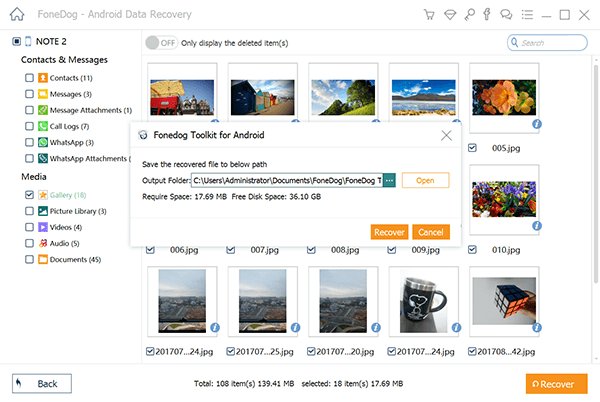Viewport: 600px width, 402px height.
Task: Go to the home screen icon
Action: 17,15
